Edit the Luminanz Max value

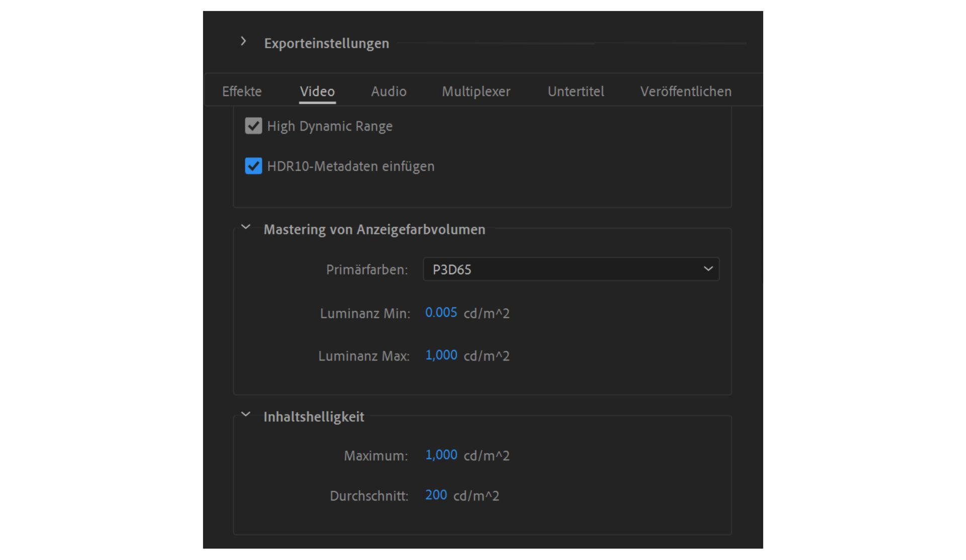tap(441, 355)
